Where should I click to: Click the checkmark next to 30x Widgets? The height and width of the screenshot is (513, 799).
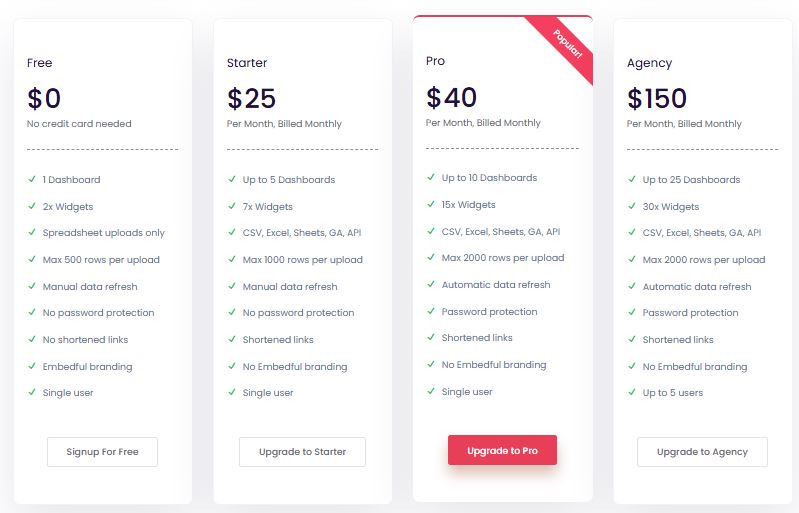[633, 207]
